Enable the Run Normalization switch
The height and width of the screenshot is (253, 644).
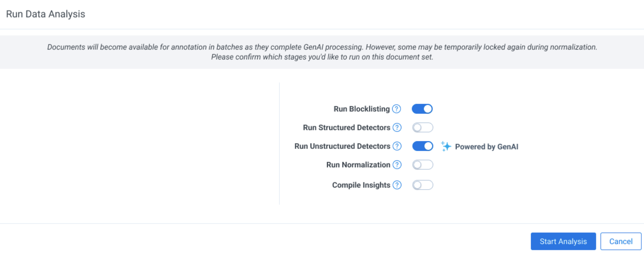point(422,165)
